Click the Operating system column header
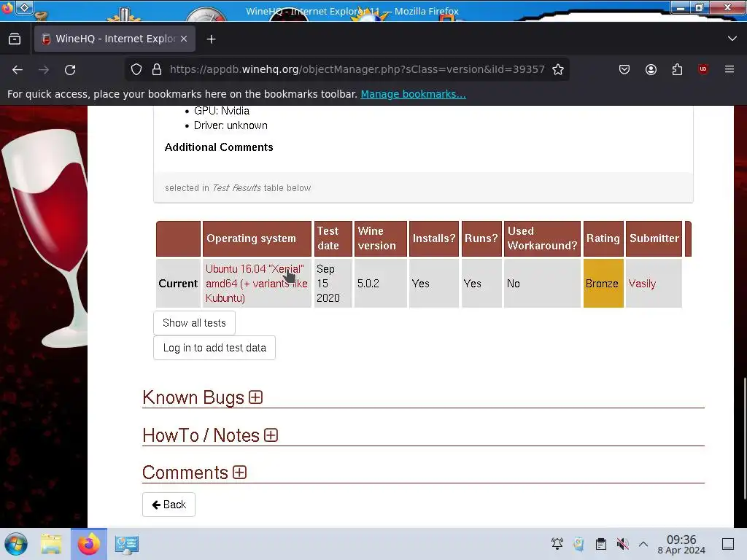The image size is (747, 560). pyautogui.click(x=257, y=238)
